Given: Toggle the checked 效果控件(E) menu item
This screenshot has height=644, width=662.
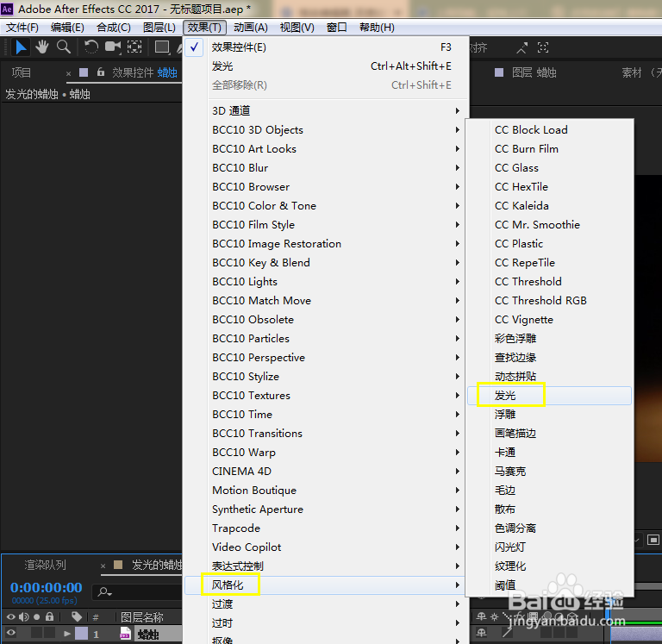Looking at the screenshot, I should [x=326, y=47].
